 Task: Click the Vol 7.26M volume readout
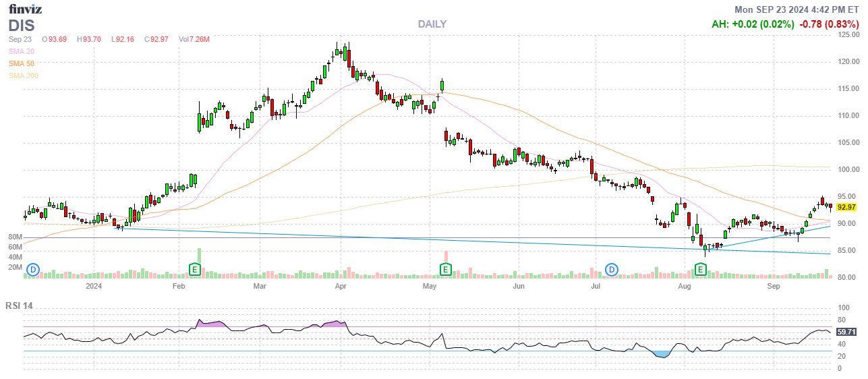point(194,39)
